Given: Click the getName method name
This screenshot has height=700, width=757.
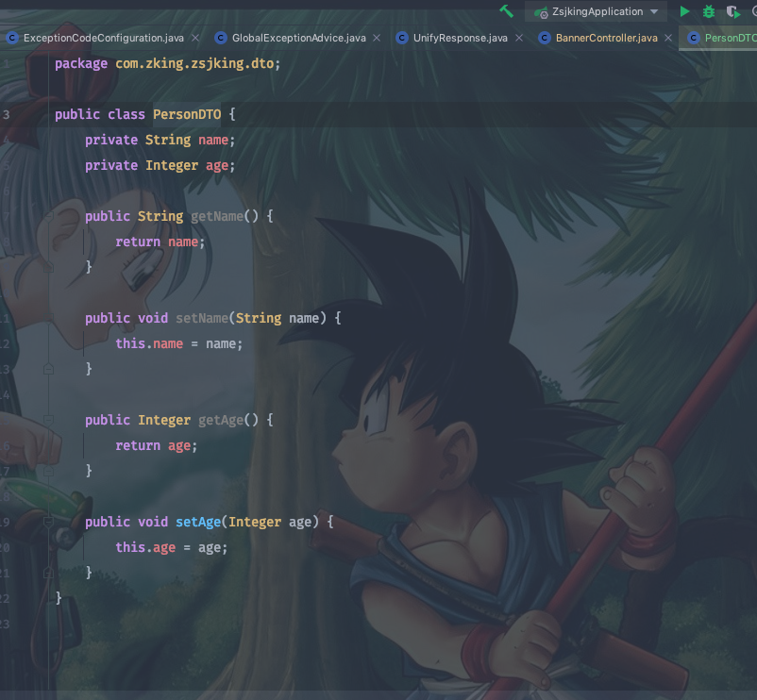Looking at the screenshot, I should click(217, 216).
